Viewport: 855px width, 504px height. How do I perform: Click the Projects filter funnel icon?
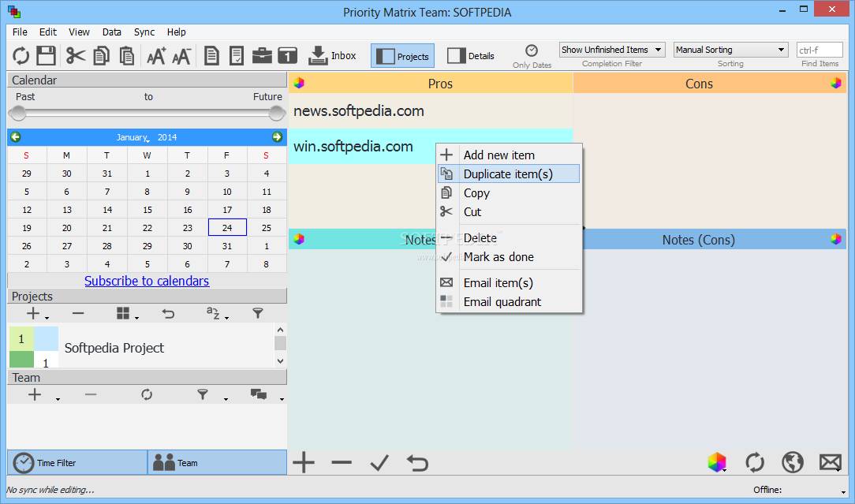(258, 313)
